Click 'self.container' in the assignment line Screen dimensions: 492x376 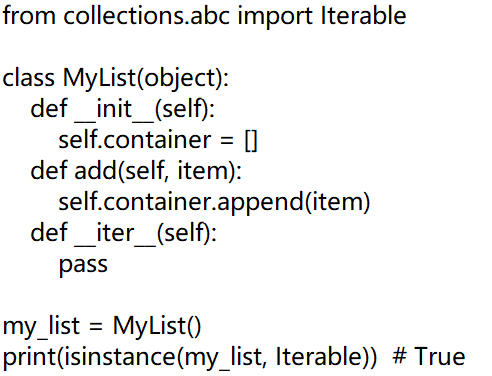click(135, 140)
